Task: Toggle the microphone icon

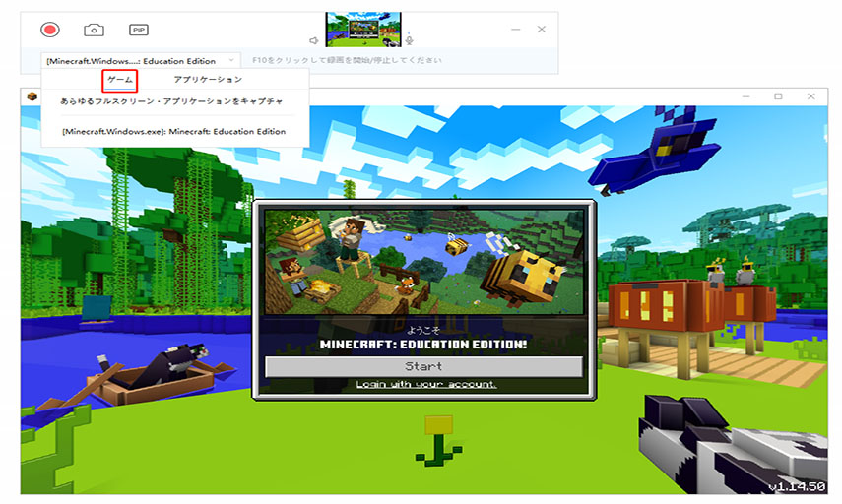Action: coord(410,39)
